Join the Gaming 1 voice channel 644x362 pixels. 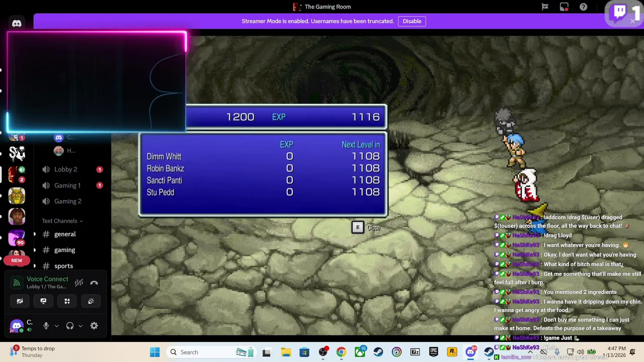pos(72,186)
